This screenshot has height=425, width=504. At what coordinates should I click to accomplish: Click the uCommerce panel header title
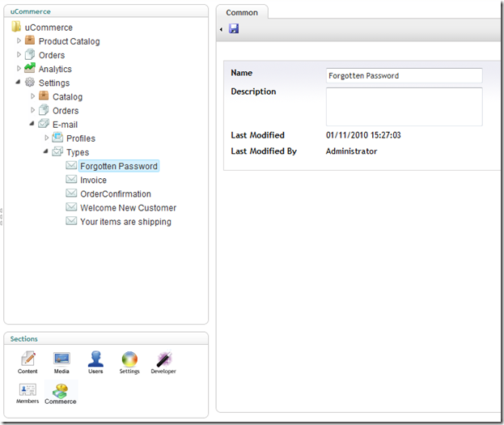pos(31,11)
